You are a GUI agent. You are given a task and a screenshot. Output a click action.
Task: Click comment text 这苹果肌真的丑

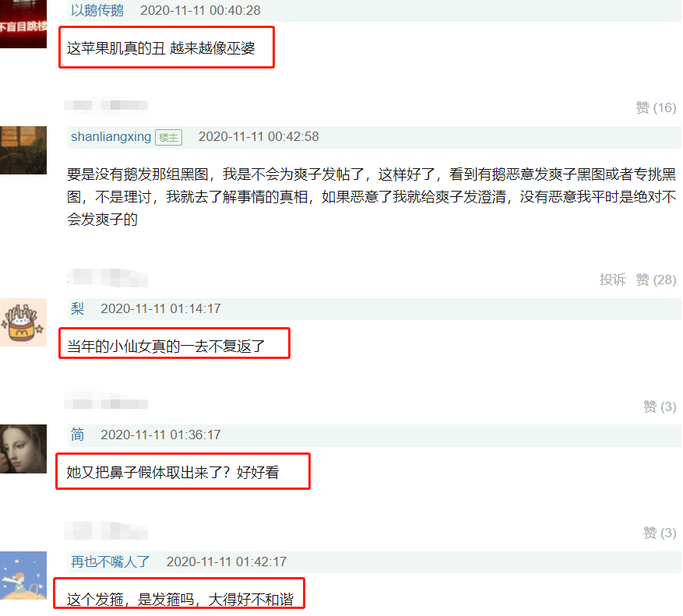point(116,48)
